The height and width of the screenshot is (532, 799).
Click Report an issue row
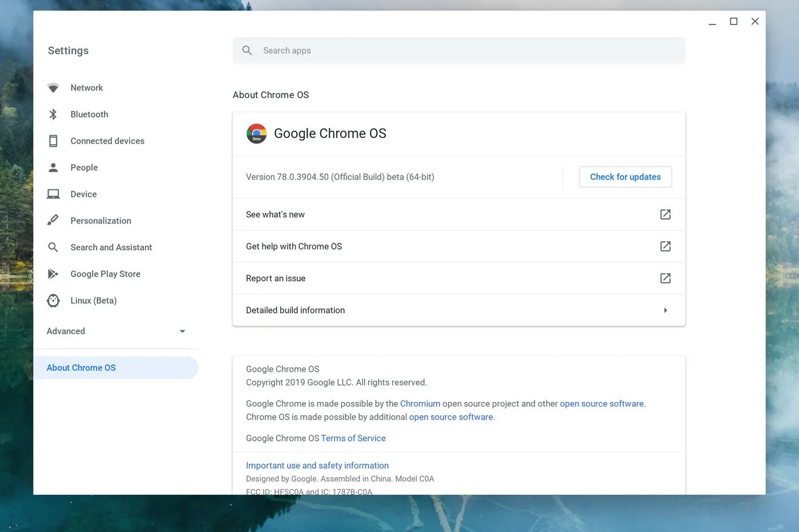[459, 278]
